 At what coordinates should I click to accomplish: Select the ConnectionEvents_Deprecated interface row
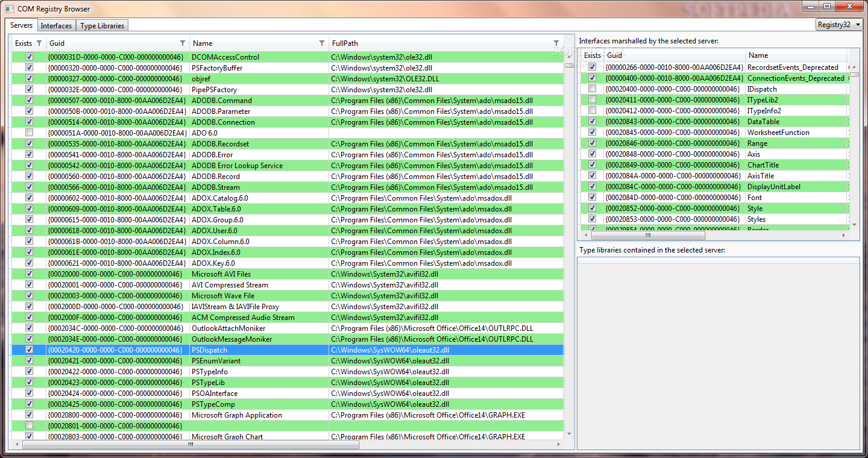pyautogui.click(x=714, y=78)
